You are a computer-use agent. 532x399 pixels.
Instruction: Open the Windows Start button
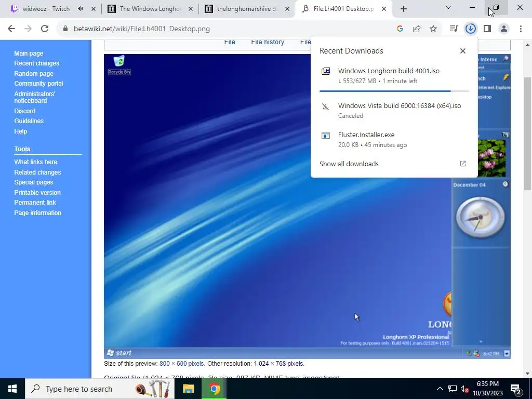tap(12, 389)
